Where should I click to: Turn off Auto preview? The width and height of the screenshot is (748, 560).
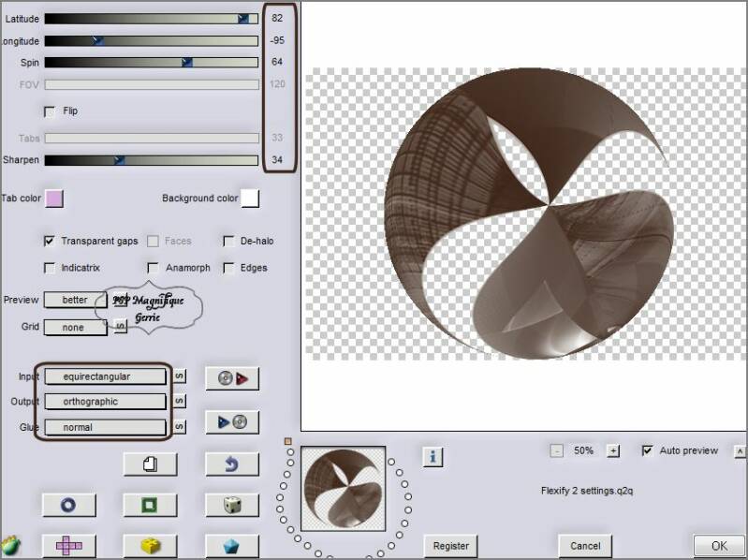click(647, 450)
